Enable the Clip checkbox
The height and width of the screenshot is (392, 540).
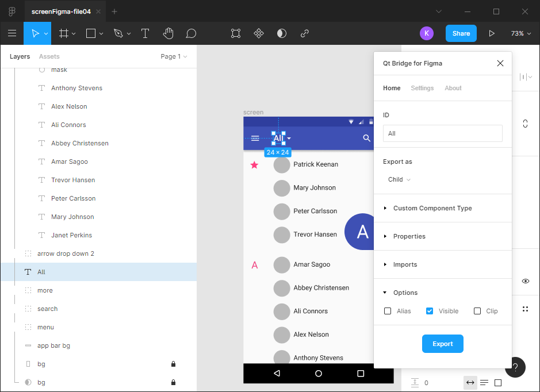(x=476, y=310)
